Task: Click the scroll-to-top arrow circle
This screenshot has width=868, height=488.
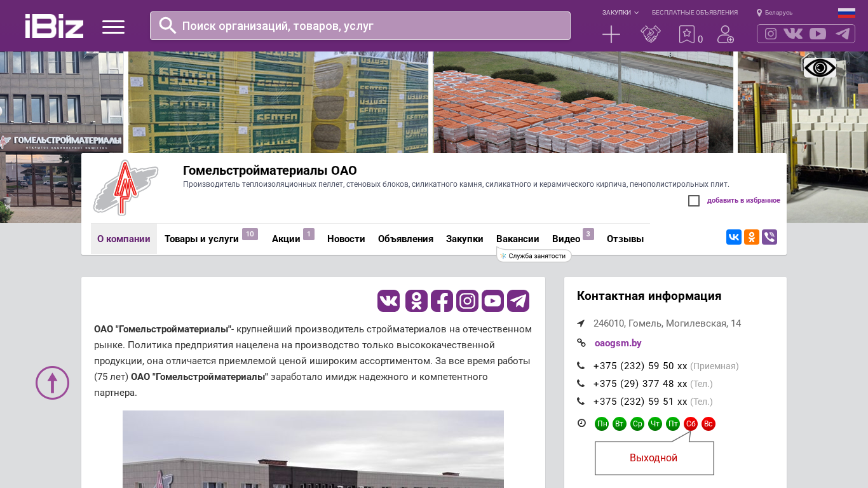Action: 52,383
